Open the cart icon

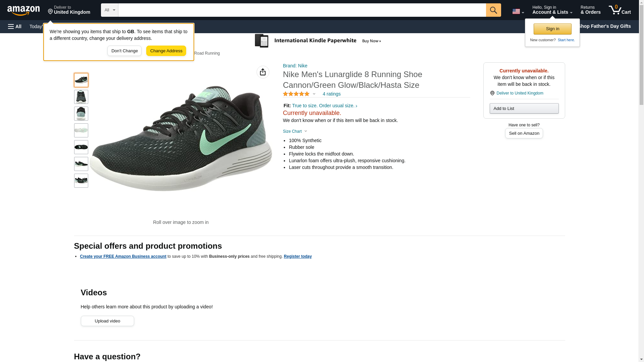(x=620, y=10)
